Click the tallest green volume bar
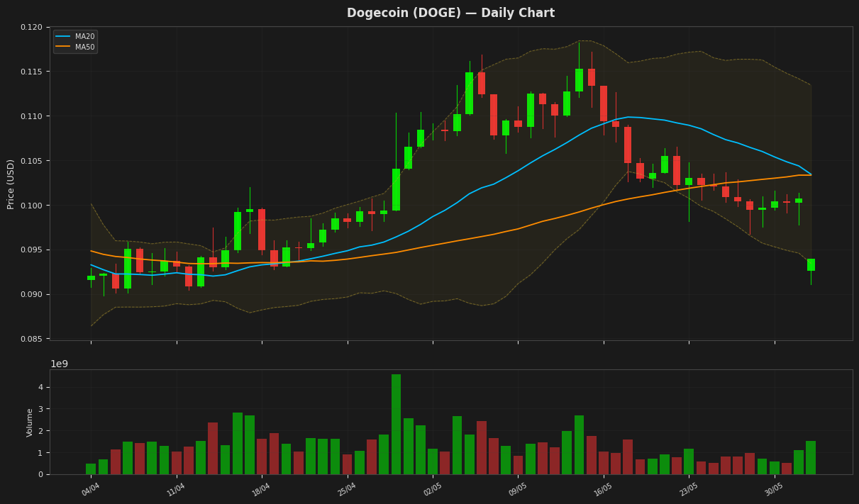This screenshot has width=859, height=504. pos(396,424)
